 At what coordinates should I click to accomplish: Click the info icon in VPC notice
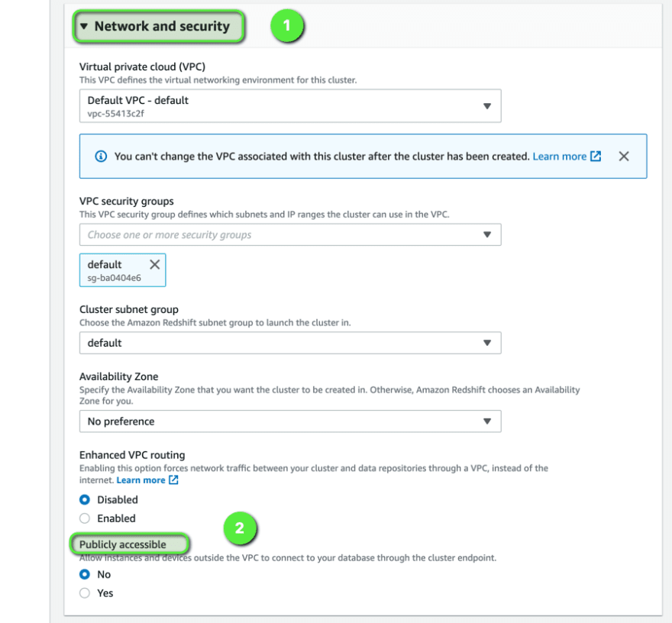coord(101,157)
